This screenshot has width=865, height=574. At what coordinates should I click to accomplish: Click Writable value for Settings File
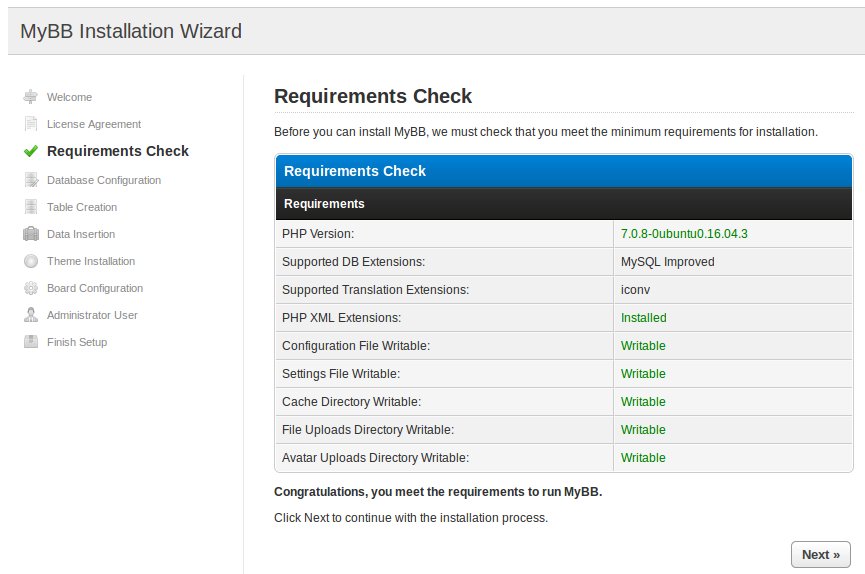pyautogui.click(x=643, y=374)
